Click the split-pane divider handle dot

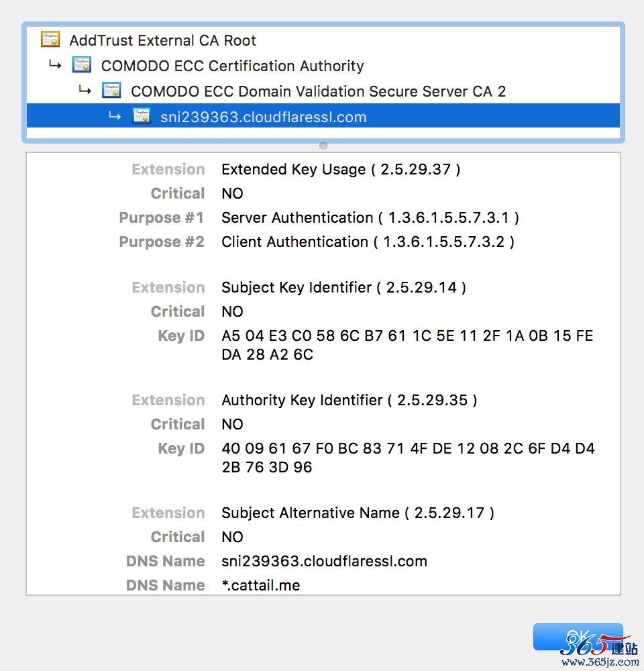(x=323, y=146)
